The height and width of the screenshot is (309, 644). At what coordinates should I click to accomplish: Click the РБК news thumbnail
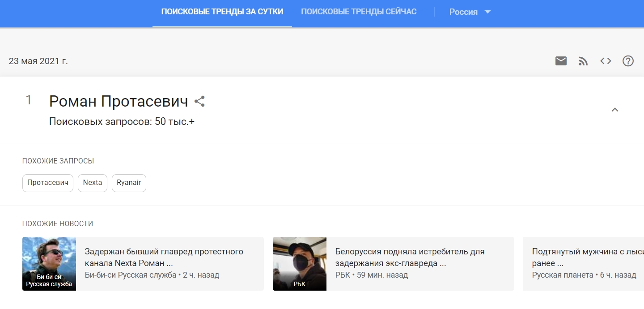point(300,263)
